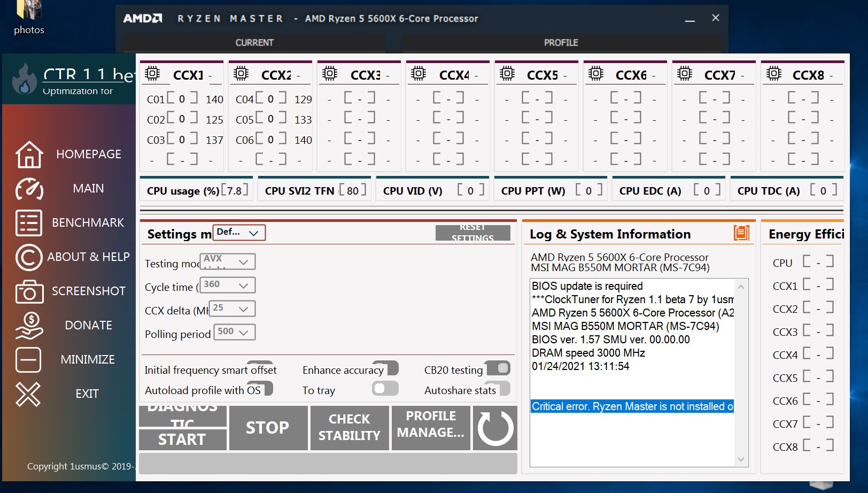Click the Donate hand-coin icon
Image resolution: width=868 pixels, height=493 pixels.
pos(29,326)
